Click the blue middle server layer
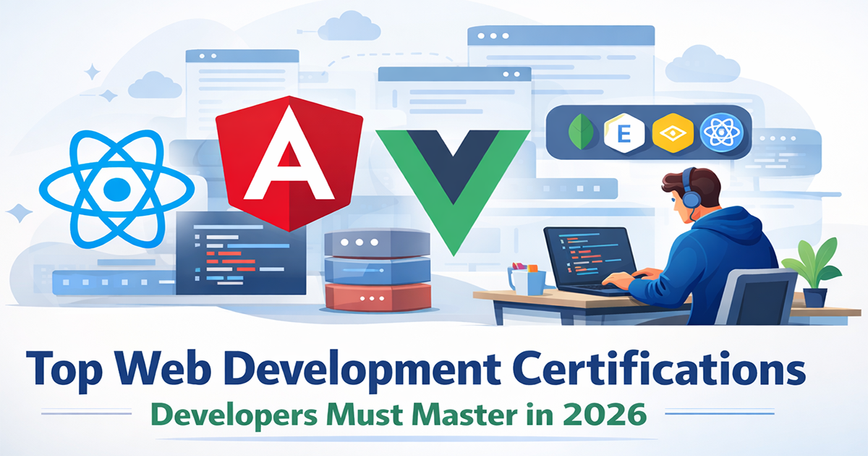The height and width of the screenshot is (456, 868). point(367,271)
